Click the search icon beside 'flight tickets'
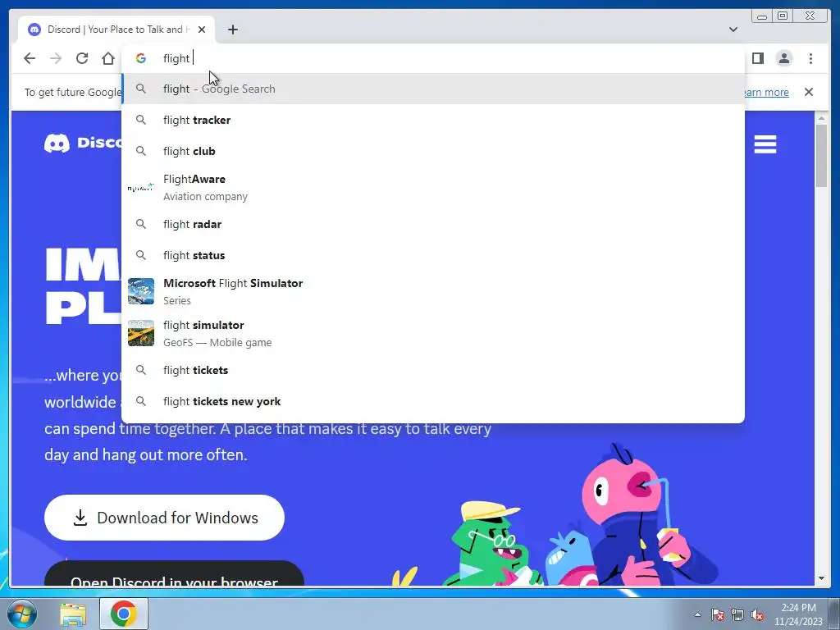Screen dimensions: 840x630 point(141,370)
